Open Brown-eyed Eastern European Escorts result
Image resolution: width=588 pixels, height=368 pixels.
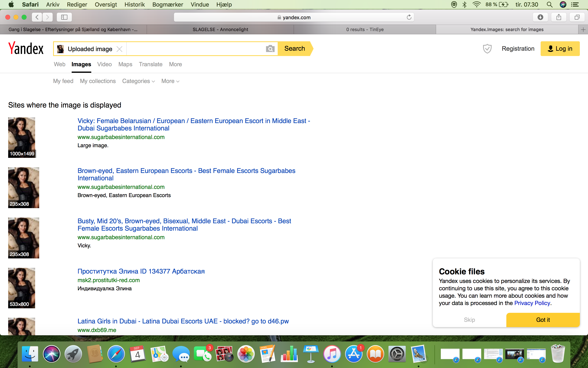click(x=186, y=174)
